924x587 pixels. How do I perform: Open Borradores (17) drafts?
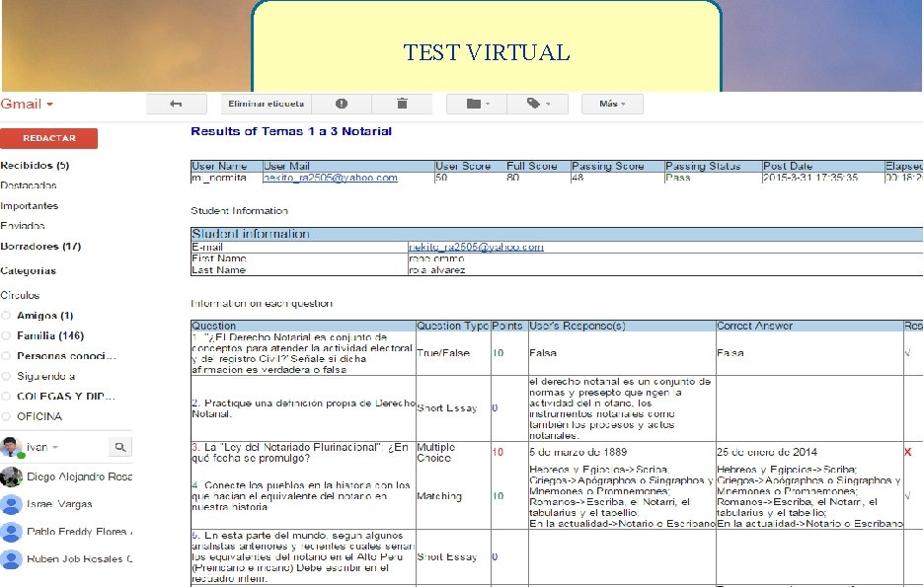(40, 246)
